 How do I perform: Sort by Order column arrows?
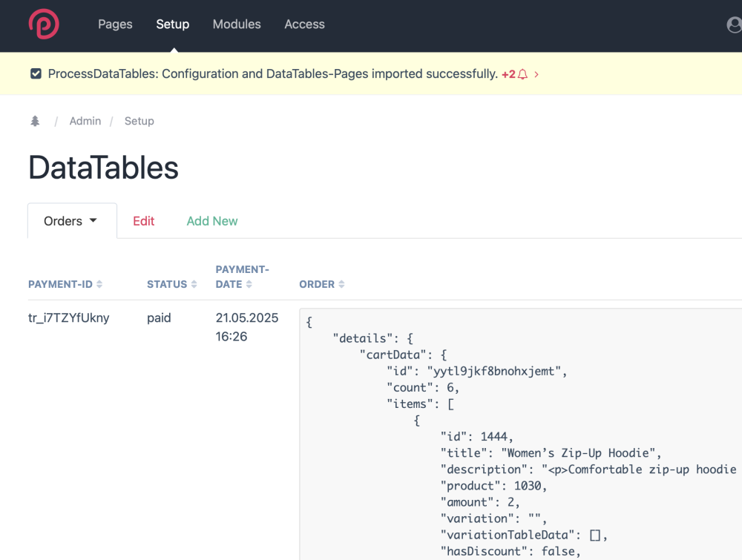[341, 285]
